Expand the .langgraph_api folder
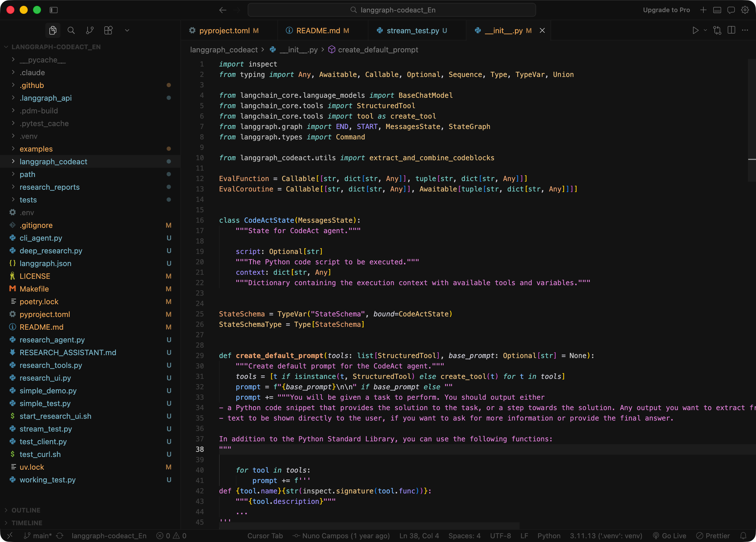 (90, 98)
